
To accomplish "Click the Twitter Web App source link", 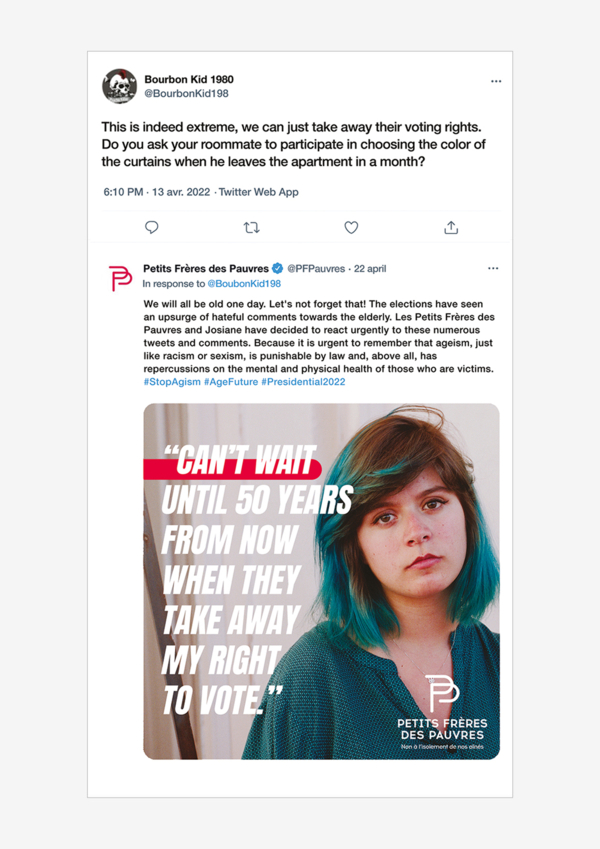I will click(x=258, y=192).
